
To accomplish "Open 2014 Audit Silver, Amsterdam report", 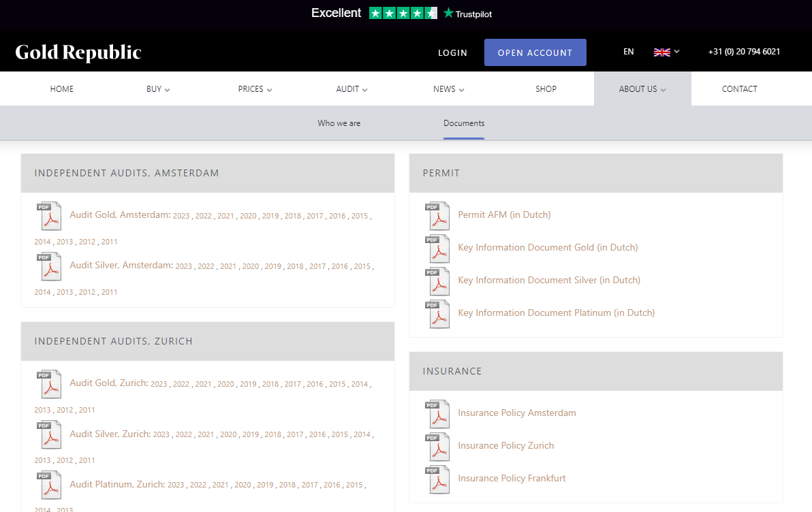I will click(x=42, y=292).
